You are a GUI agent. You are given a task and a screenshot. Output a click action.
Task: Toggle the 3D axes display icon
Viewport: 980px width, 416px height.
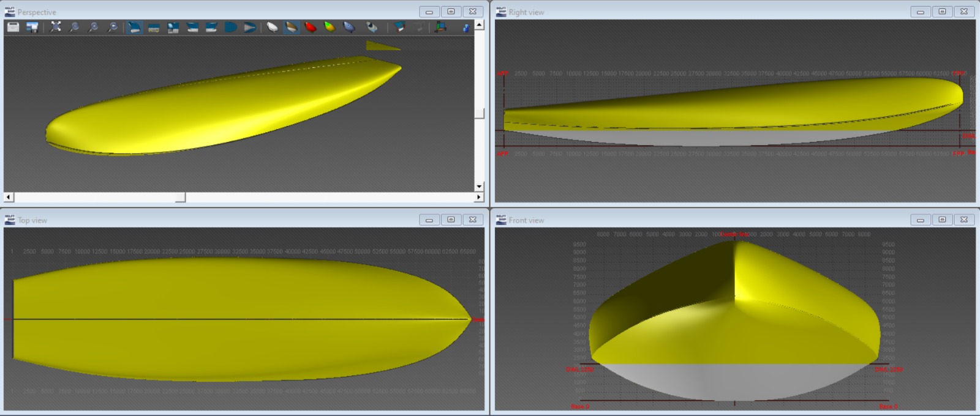440,27
